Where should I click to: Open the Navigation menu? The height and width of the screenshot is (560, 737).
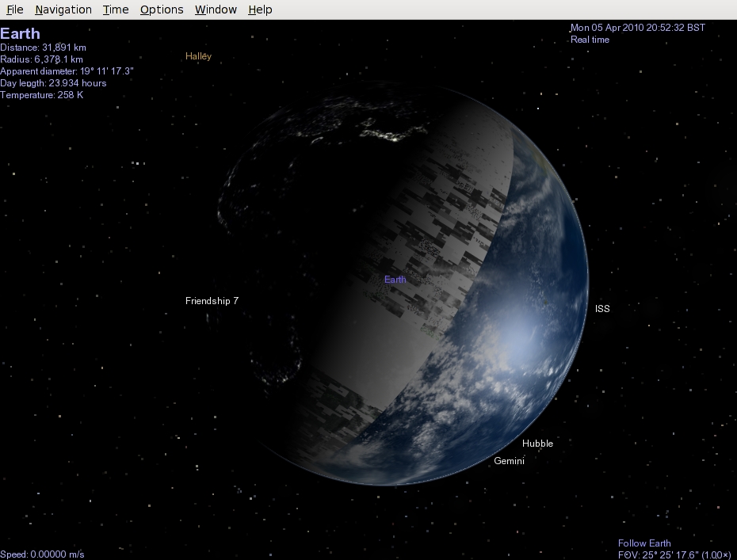[63, 10]
